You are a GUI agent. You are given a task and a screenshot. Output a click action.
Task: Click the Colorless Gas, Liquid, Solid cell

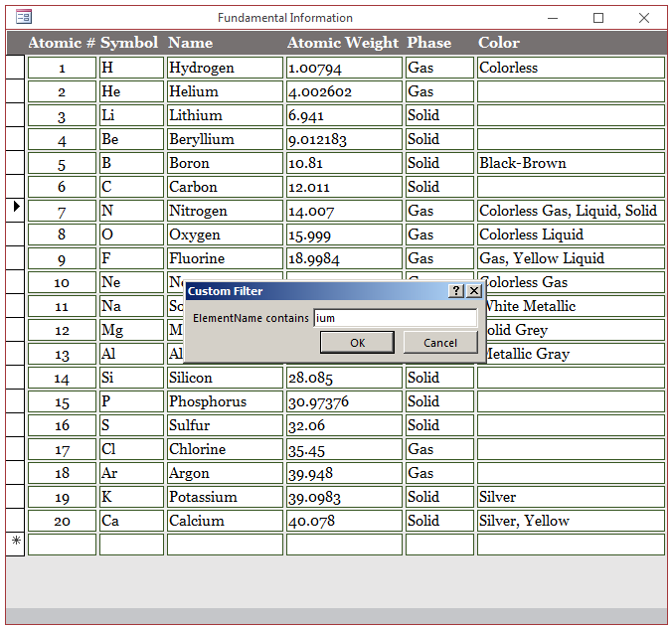(571, 211)
